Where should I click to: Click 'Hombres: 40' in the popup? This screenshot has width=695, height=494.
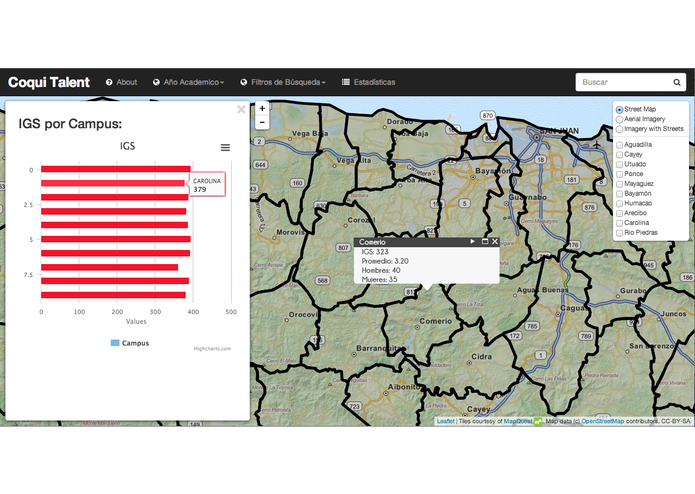pyautogui.click(x=381, y=270)
